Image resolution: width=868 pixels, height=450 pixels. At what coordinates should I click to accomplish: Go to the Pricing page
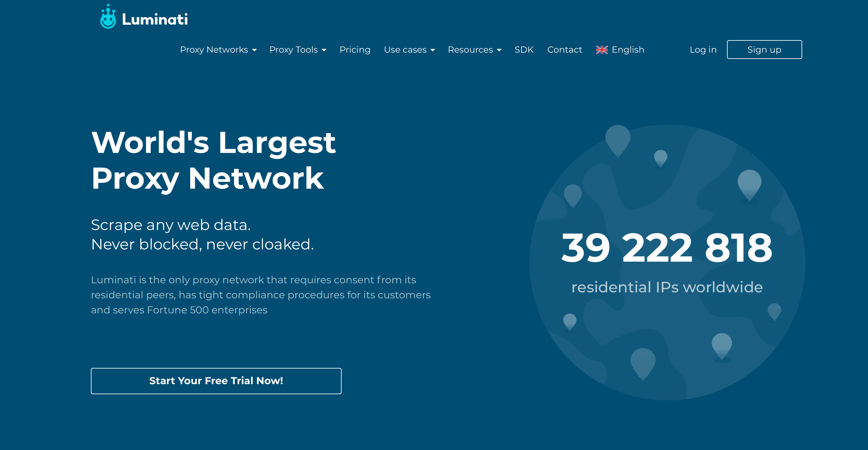[355, 50]
